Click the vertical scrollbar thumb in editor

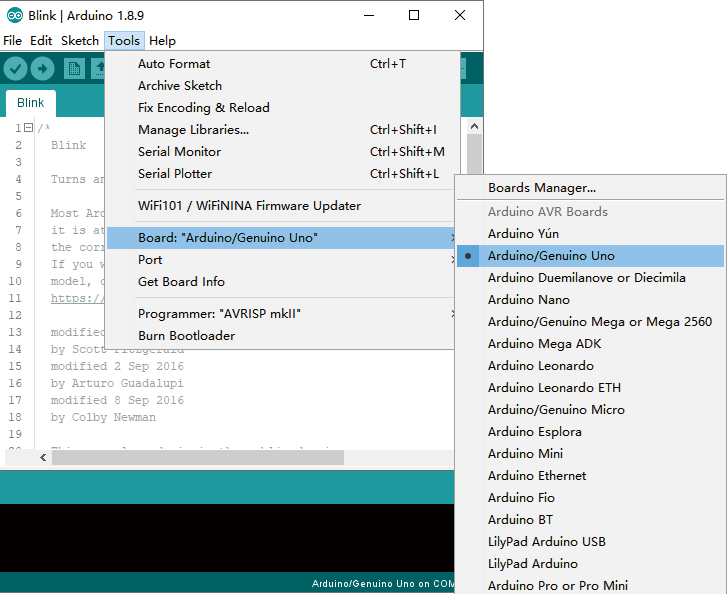(x=474, y=154)
